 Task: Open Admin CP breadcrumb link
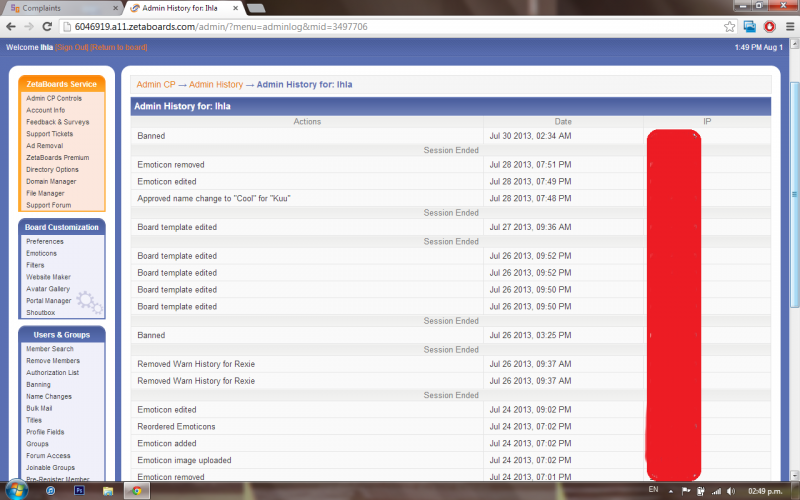coord(155,85)
